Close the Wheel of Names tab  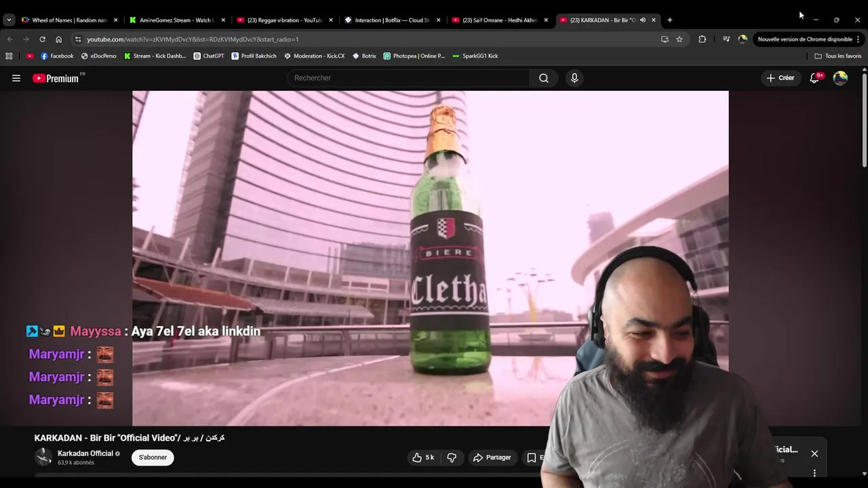115,20
